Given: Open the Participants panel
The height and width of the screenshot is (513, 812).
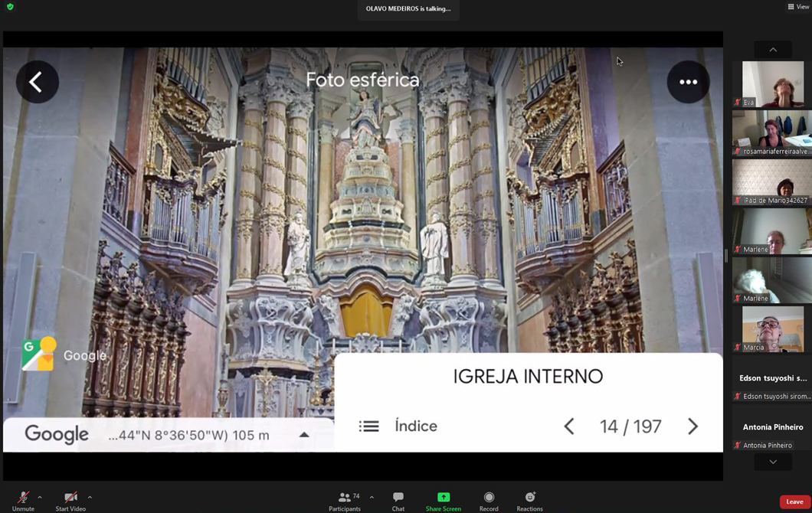Looking at the screenshot, I should [345, 498].
